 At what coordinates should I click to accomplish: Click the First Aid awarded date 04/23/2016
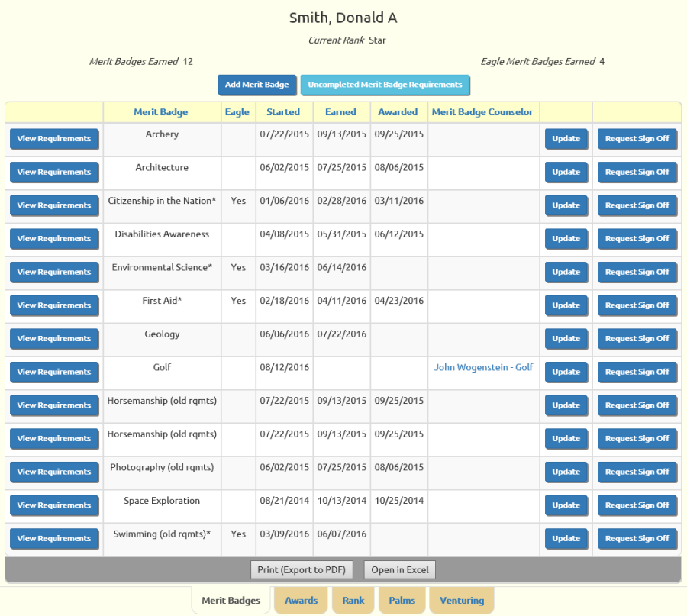(399, 301)
